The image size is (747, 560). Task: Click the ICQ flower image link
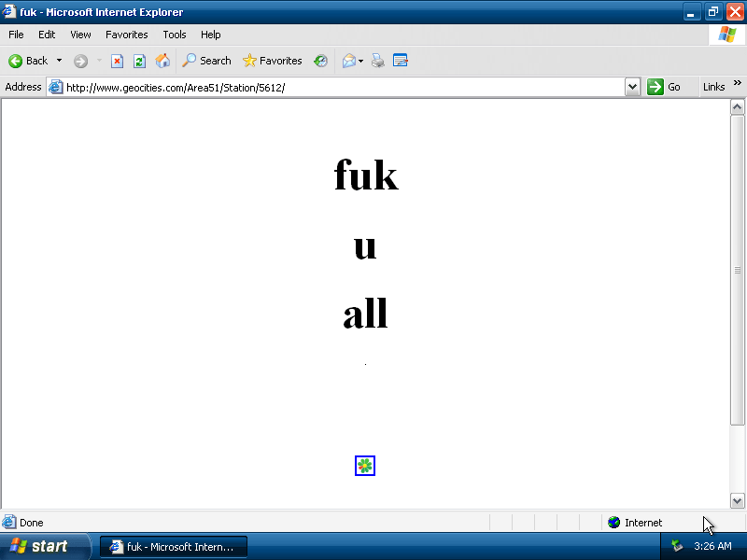365,466
